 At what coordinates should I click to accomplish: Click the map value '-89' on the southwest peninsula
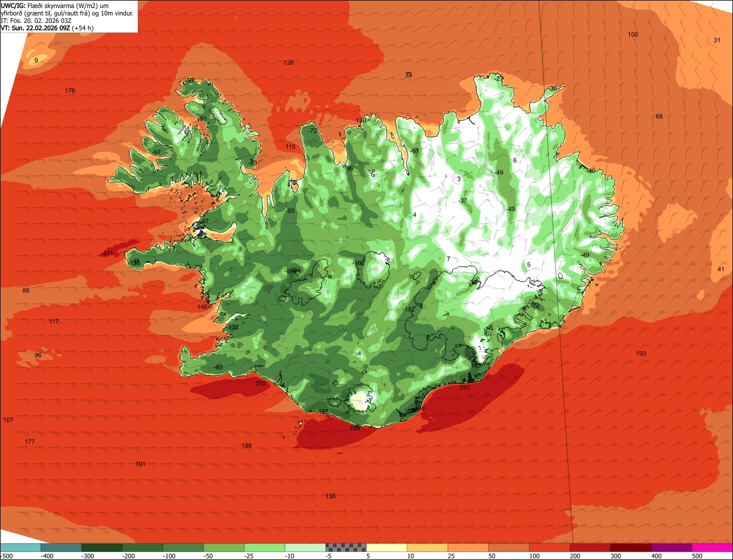[218, 367]
